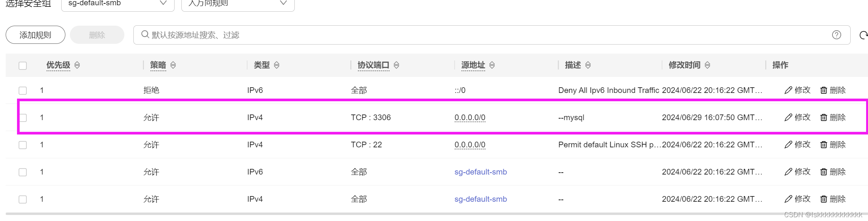
Task: Sort by 优先级 column arrows
Action: click(77, 65)
